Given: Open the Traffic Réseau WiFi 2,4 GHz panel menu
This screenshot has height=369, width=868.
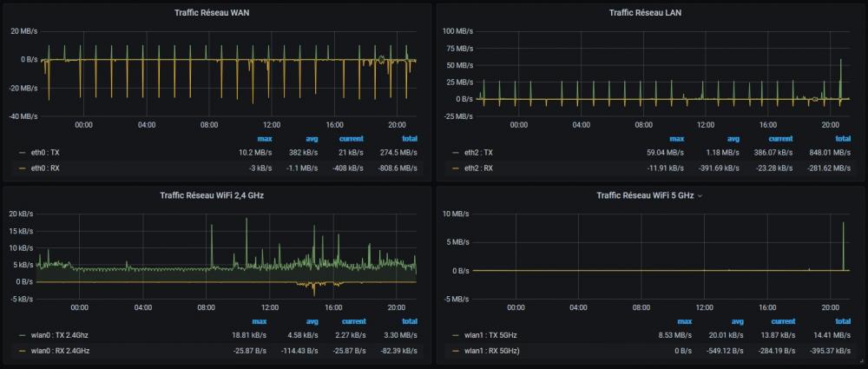Looking at the screenshot, I should (213, 195).
